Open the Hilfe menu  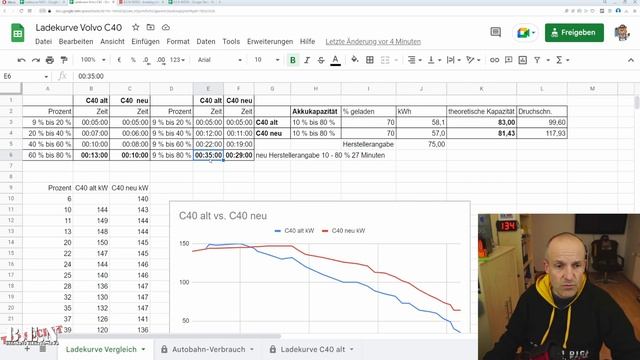(307, 42)
